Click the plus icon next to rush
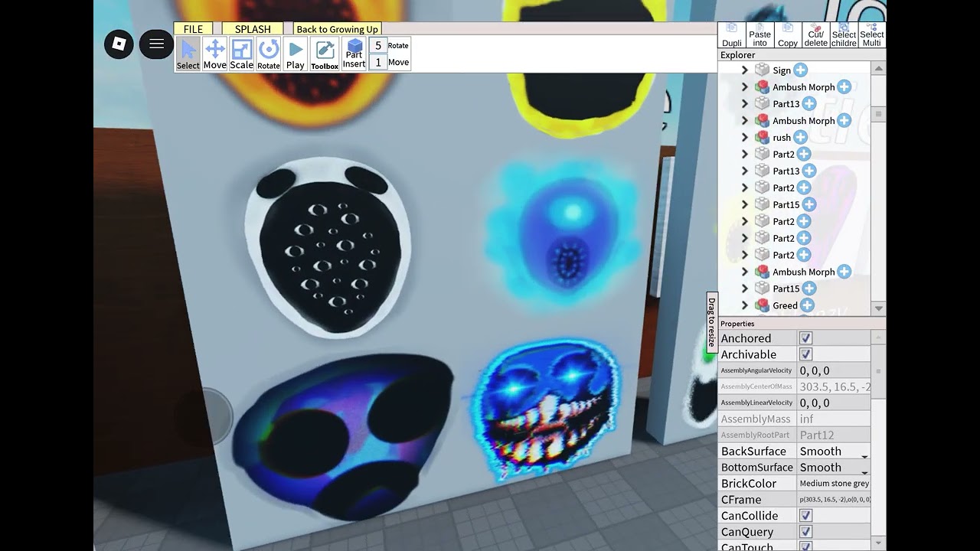 800,138
